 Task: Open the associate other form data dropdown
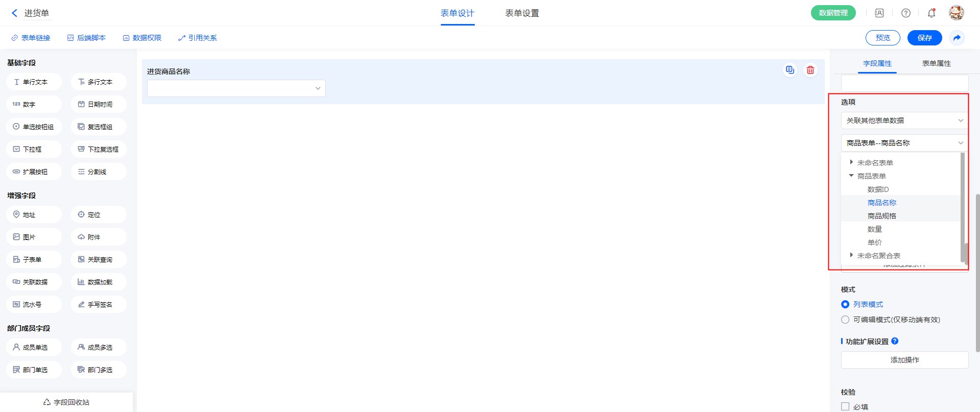(x=904, y=120)
